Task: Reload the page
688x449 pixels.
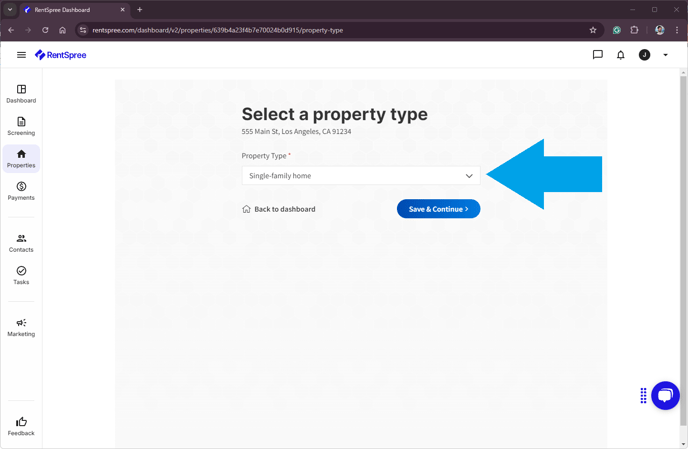Action: [x=45, y=30]
